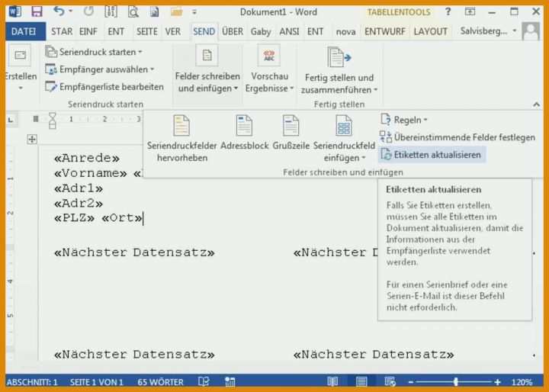Open the nova ribbon tab
The height and width of the screenshot is (392, 549).
(x=346, y=32)
